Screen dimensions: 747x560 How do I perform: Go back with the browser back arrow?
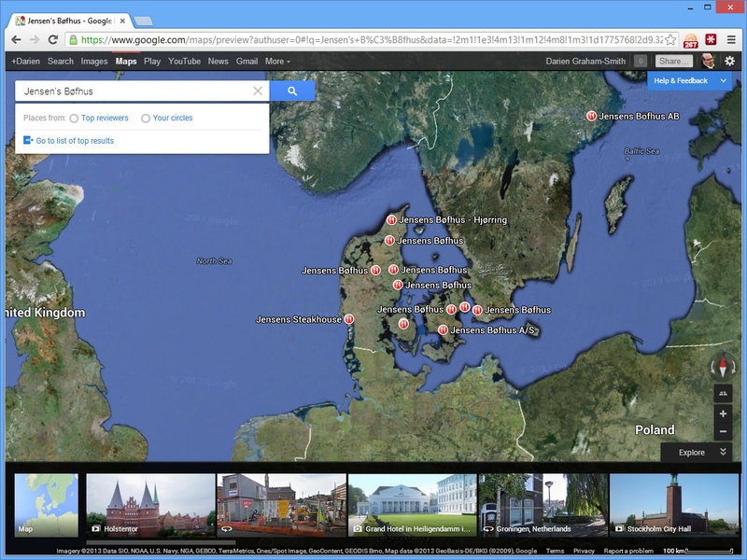click(x=16, y=40)
